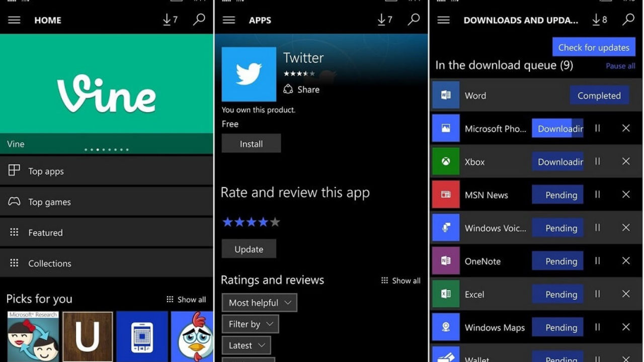Tap search icon in HOME screen
Viewport: 644px width, 362px height.
(199, 20)
